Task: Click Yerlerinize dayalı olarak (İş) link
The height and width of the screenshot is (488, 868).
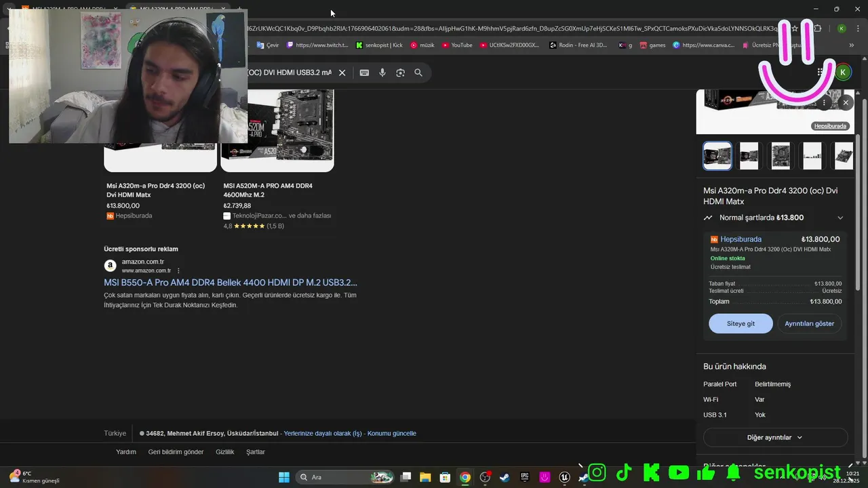Action: pos(323,433)
